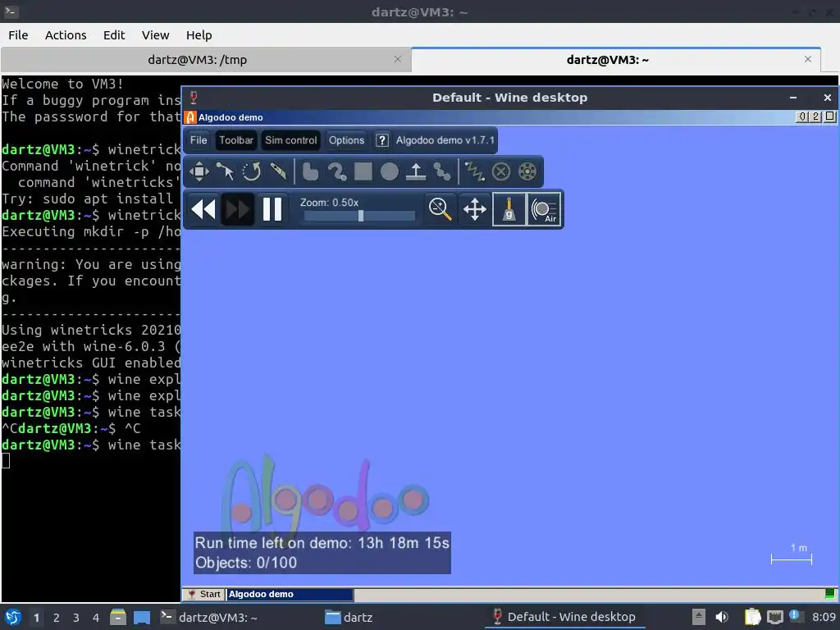Viewport: 840px width, 630px height.
Task: Select the Axle hinge tool
Action: 527,172
